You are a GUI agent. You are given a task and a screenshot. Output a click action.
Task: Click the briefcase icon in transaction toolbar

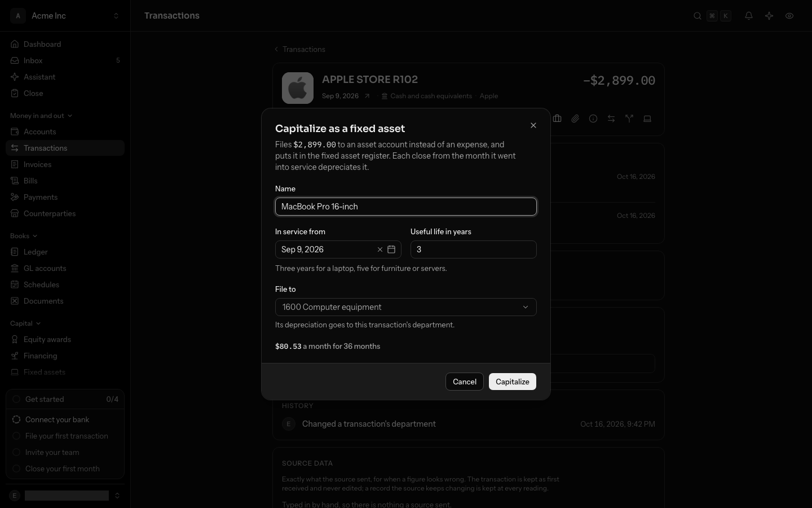point(557,119)
